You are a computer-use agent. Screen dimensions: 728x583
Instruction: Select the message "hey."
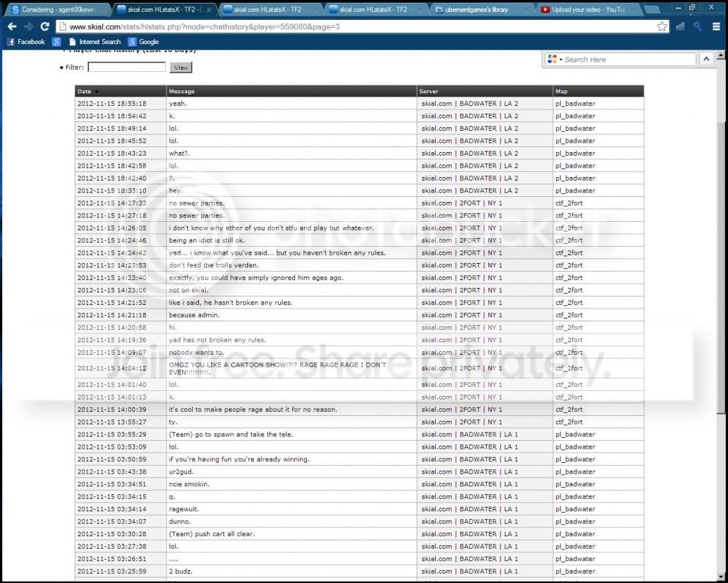point(176,191)
